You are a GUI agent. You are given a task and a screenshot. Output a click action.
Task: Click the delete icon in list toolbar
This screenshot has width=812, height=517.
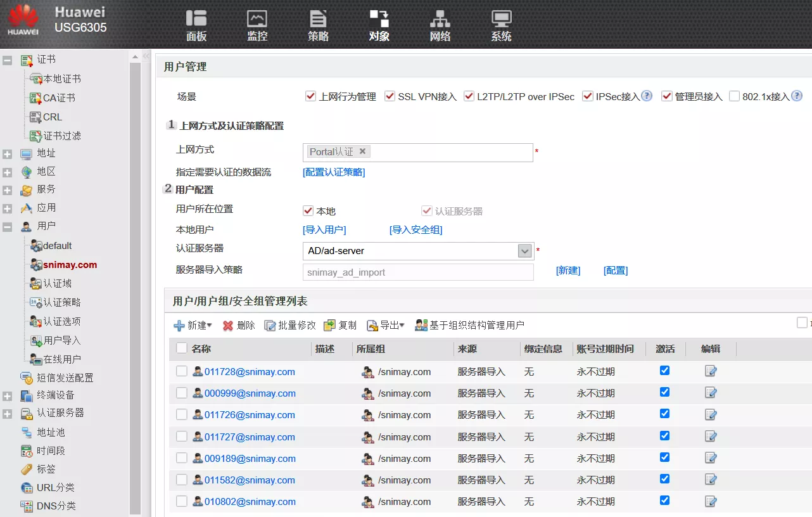[228, 326]
